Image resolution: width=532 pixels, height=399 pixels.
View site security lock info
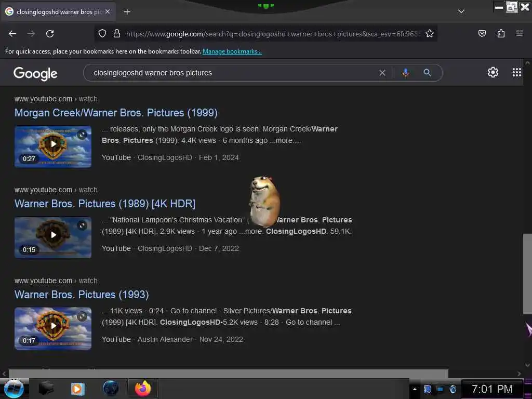(117, 33)
